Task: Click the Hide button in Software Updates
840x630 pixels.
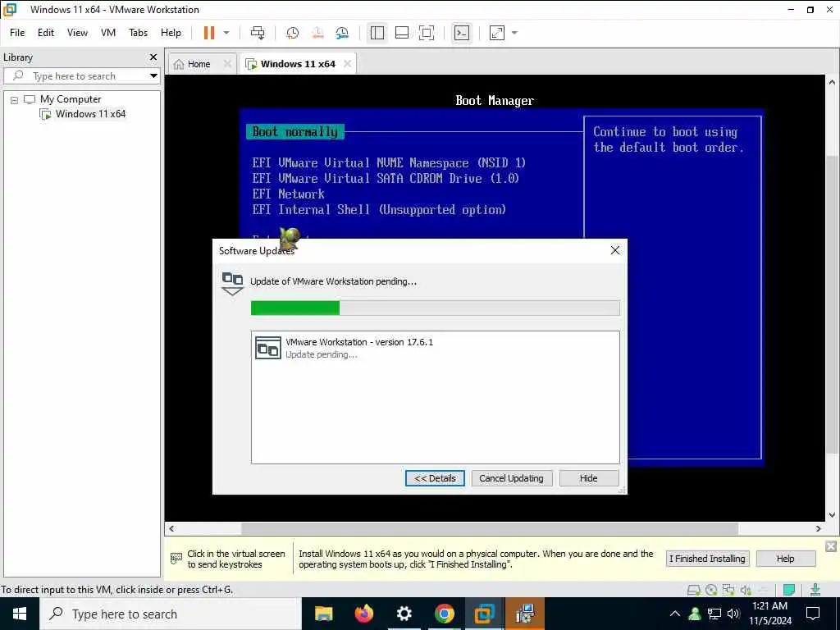Action: tap(588, 478)
